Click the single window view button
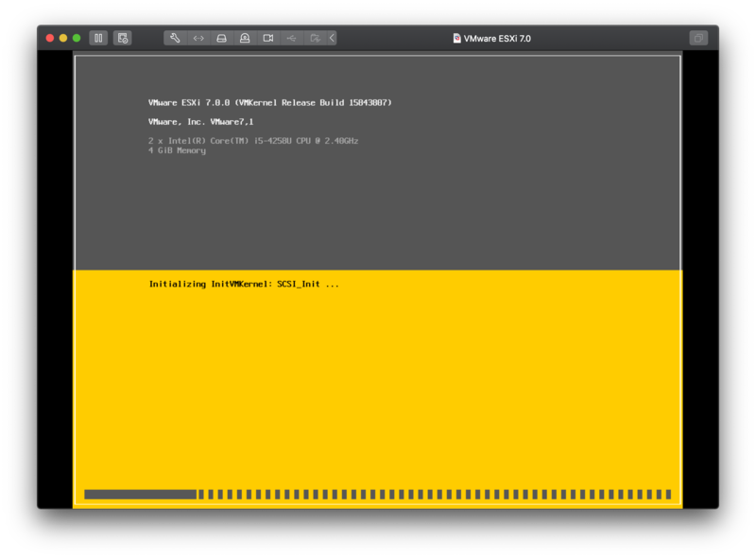756x558 pixels. pyautogui.click(x=698, y=38)
